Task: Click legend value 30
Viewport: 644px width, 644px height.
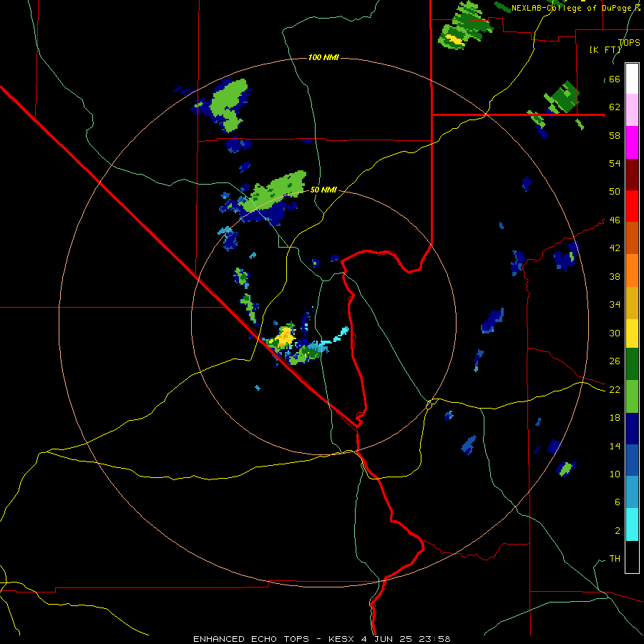Action: [x=615, y=333]
